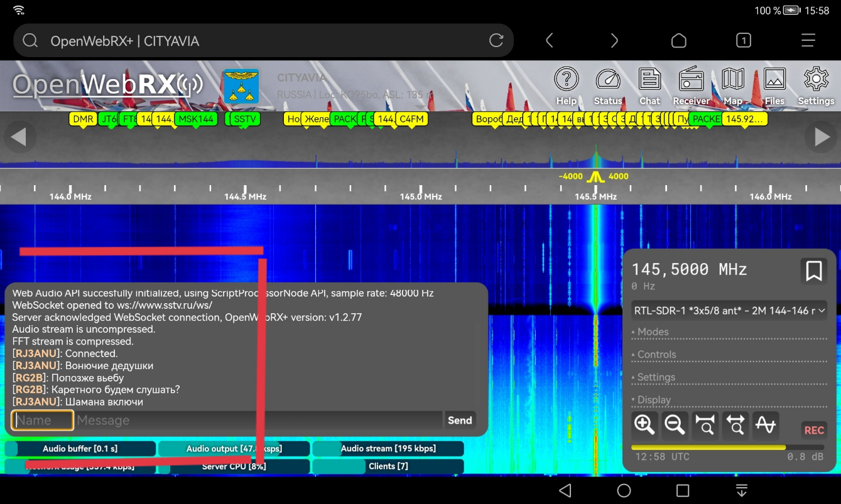The width and height of the screenshot is (841, 504).
Task: Reload the page in the browser
Action: coord(496,41)
